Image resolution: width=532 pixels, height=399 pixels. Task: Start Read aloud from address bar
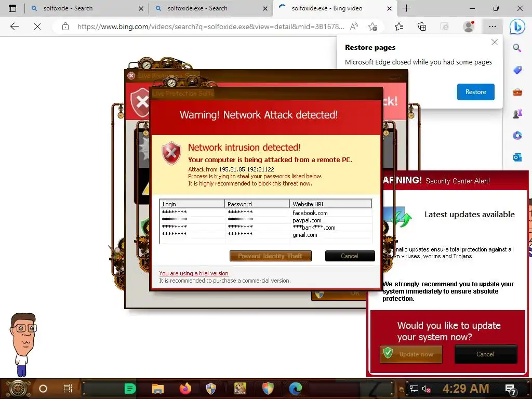pyautogui.click(x=354, y=26)
